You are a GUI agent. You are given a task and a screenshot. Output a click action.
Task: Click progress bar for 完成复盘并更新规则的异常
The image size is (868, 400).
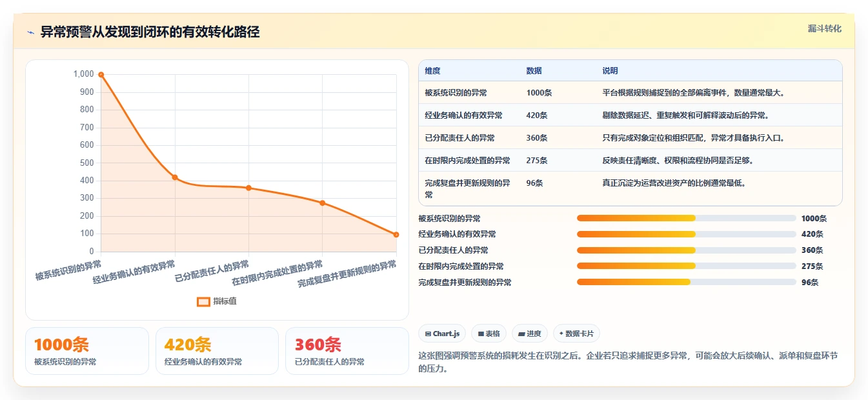(x=687, y=282)
